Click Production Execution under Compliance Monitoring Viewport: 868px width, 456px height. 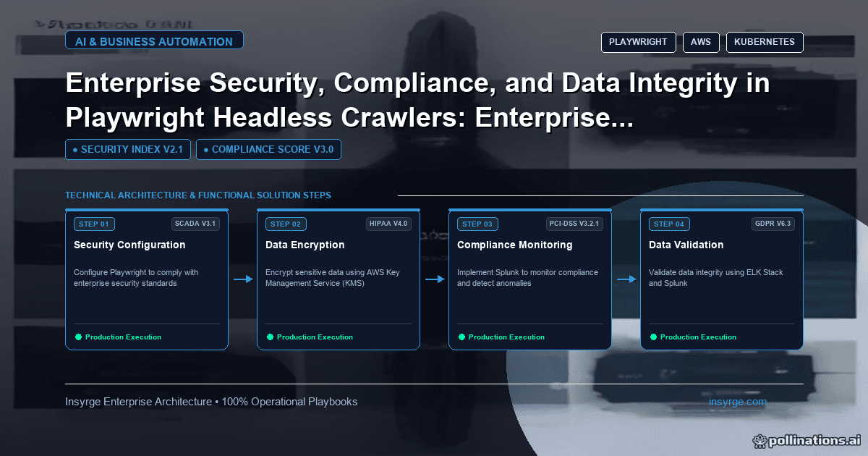506,337
